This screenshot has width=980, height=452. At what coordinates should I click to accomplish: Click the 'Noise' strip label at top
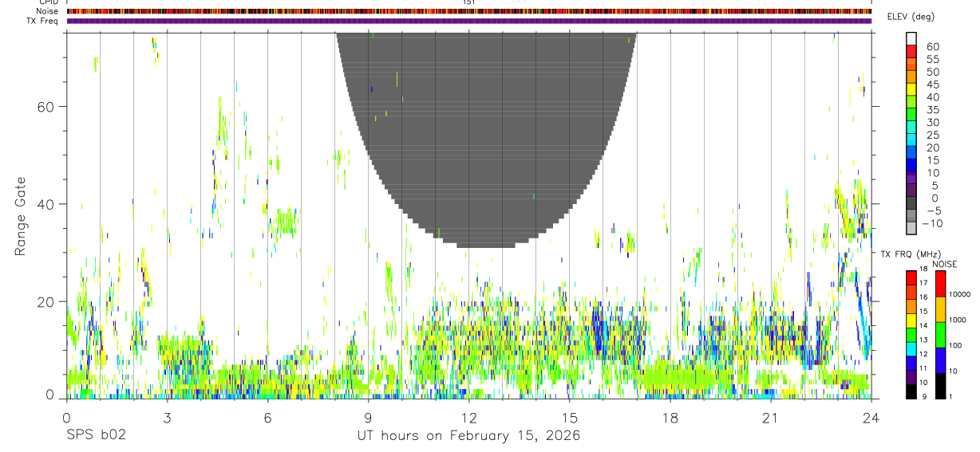48,11
